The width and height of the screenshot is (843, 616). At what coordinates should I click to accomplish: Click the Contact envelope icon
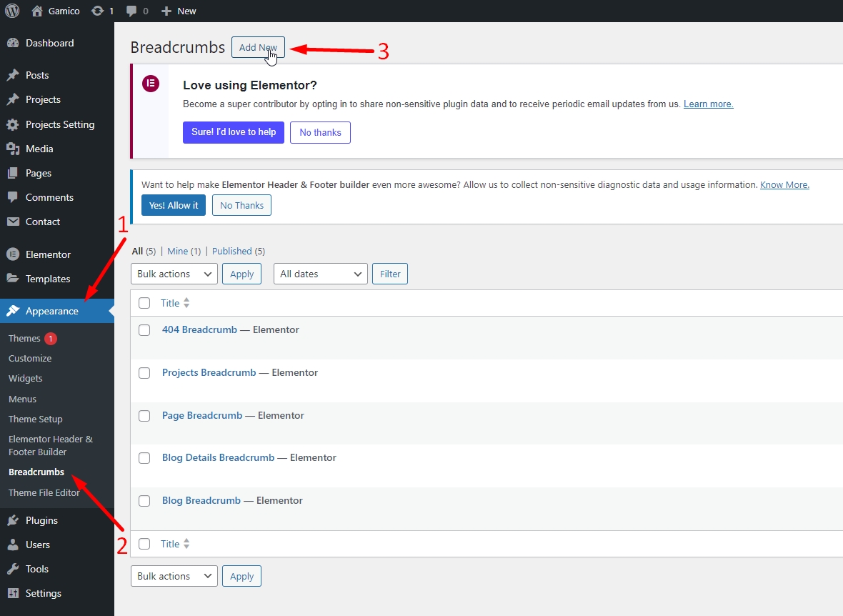pyautogui.click(x=12, y=222)
